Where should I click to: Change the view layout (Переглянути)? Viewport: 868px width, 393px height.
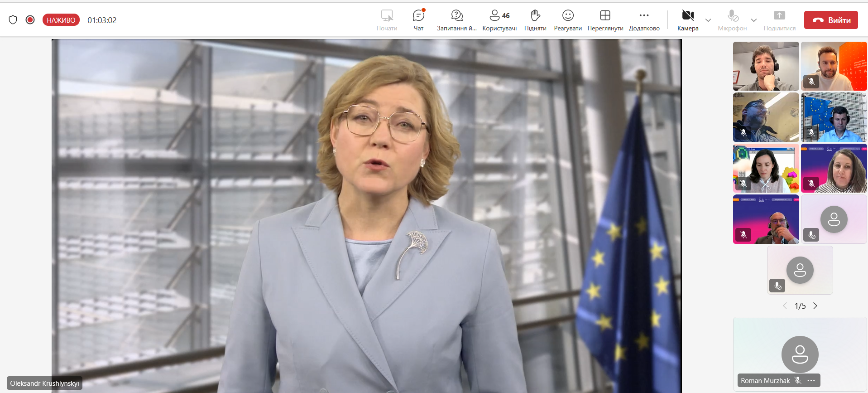coord(605,20)
